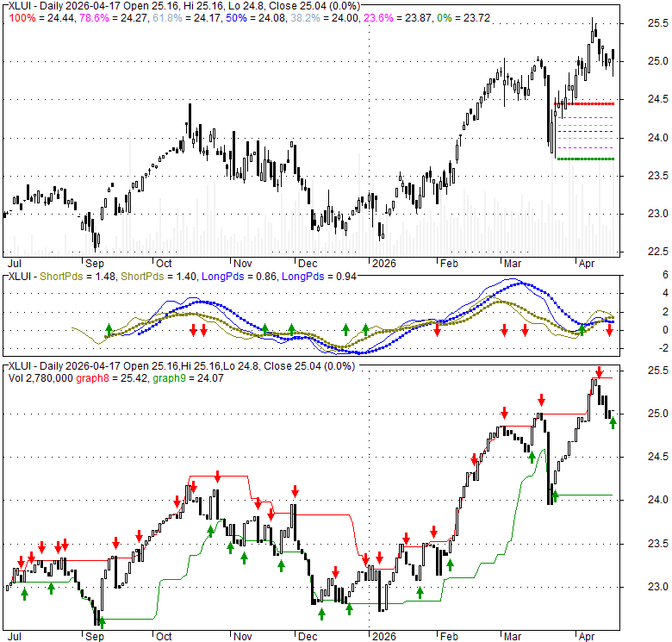Click the green "0%" Fibonacci label
Image resolution: width=672 pixels, height=642 pixels.
(444, 18)
